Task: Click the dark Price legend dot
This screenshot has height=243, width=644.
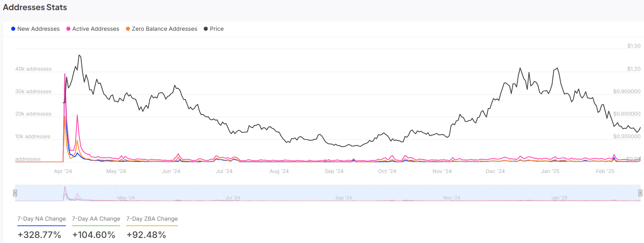Action: coord(206,29)
